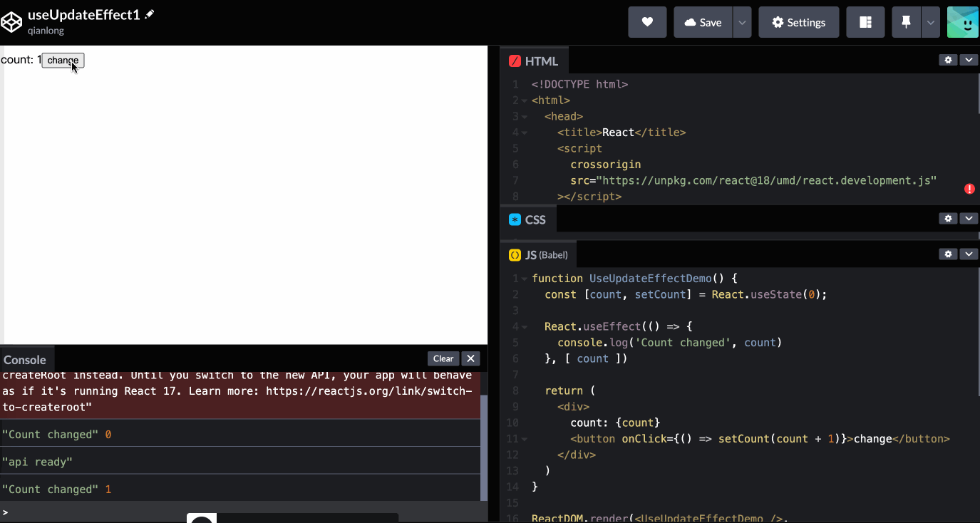Click the red error indicator icon
Image resolution: width=980 pixels, height=523 pixels.
tap(969, 189)
